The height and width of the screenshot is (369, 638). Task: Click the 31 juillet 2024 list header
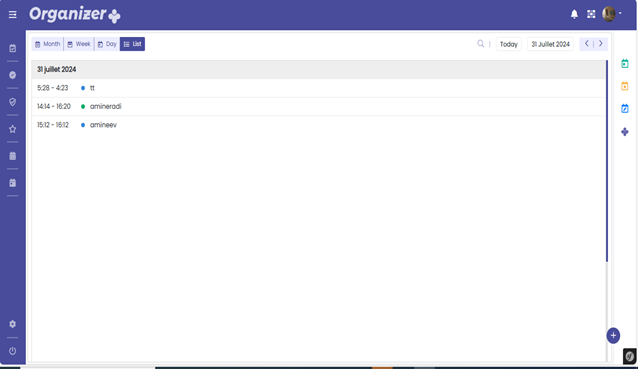(318, 70)
